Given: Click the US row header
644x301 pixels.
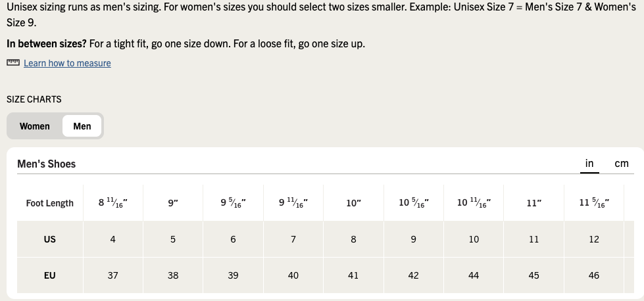Looking at the screenshot, I should 50,239.
